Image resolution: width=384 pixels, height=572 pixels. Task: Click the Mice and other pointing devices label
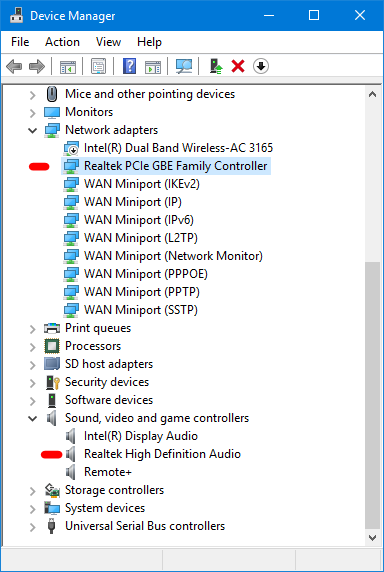150,94
